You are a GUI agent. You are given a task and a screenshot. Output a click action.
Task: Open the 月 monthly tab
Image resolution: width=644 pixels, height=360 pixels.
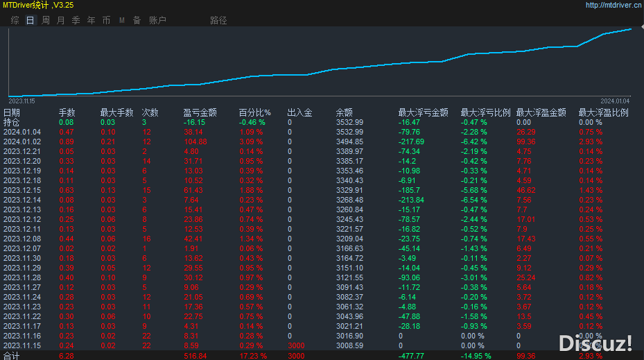tap(61, 20)
